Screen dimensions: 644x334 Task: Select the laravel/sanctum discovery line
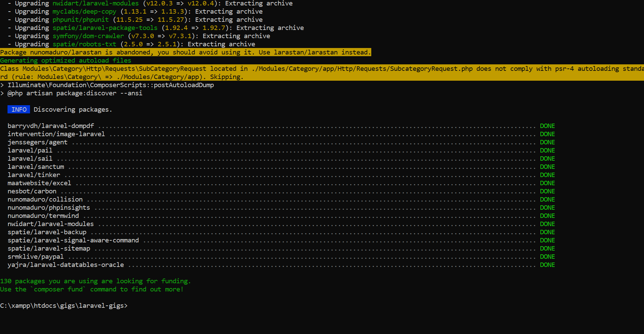[x=36, y=166]
